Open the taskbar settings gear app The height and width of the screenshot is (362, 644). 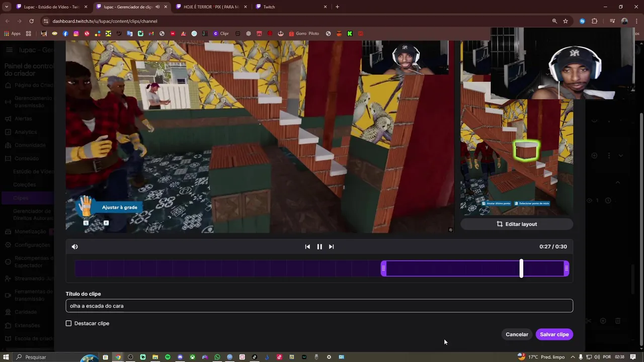pos(329,357)
